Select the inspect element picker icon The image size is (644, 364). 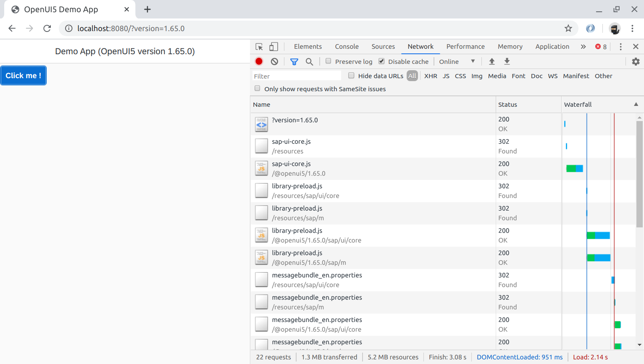tap(259, 47)
